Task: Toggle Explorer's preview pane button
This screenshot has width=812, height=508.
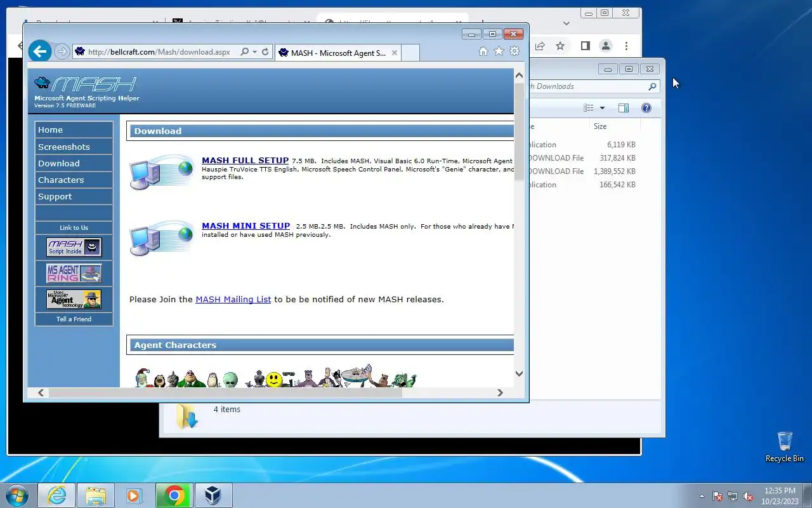Action: pyautogui.click(x=624, y=108)
